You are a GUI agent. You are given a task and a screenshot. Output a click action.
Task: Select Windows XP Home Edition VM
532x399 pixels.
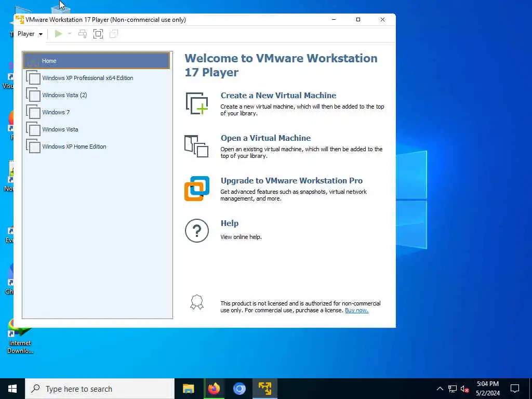click(96, 147)
